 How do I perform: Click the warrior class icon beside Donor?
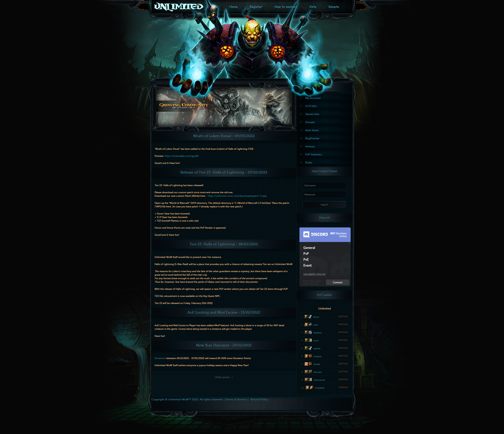(x=310, y=317)
